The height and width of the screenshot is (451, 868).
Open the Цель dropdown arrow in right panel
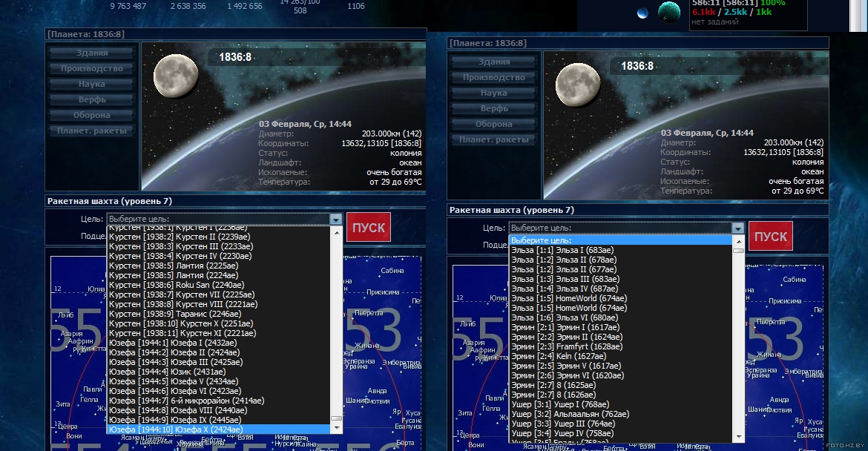pyautogui.click(x=738, y=228)
